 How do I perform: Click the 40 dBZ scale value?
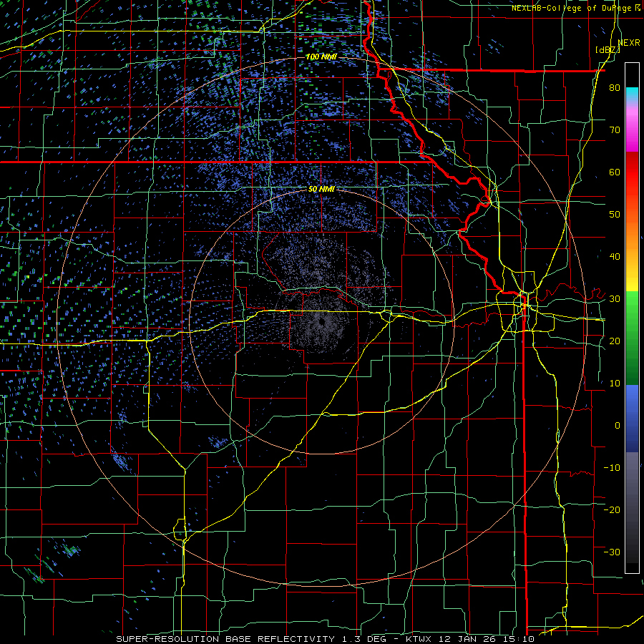[x=615, y=257]
